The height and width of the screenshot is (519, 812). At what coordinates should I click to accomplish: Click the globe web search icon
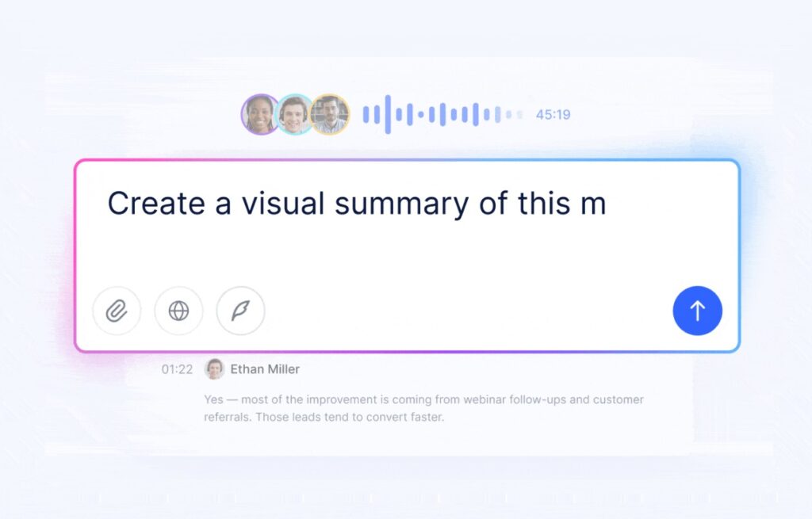[178, 311]
